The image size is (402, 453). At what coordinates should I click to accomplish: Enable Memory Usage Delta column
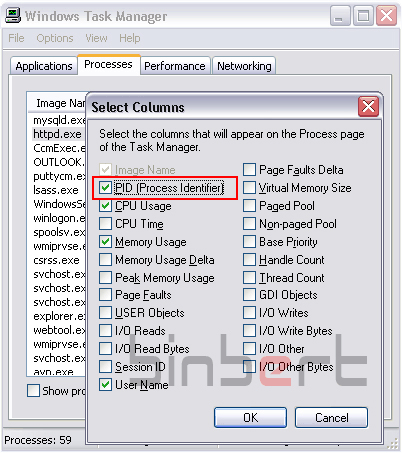point(105,260)
